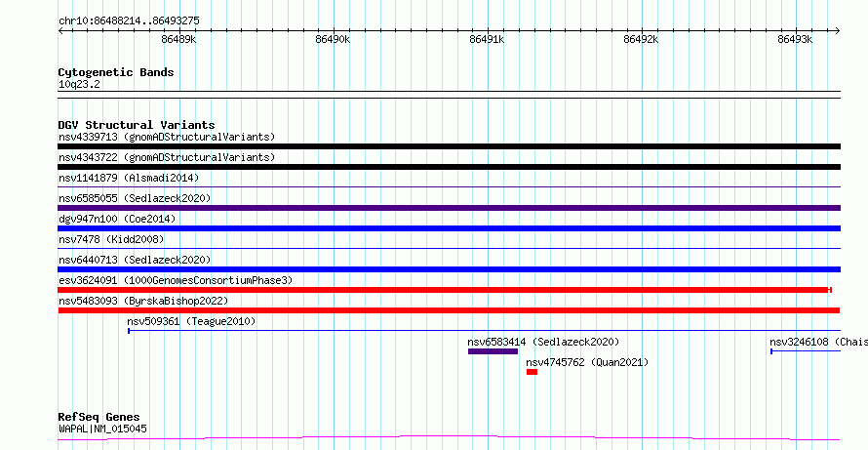Click label nsv3246108 (Chais…)
The image size is (868, 450).
(x=818, y=342)
